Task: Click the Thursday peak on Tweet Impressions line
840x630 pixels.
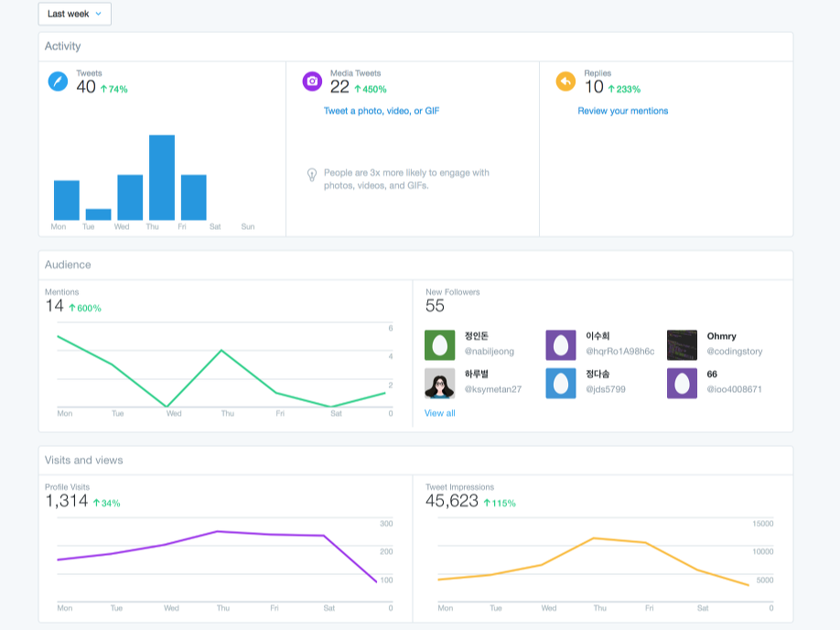Action: pyautogui.click(x=594, y=538)
